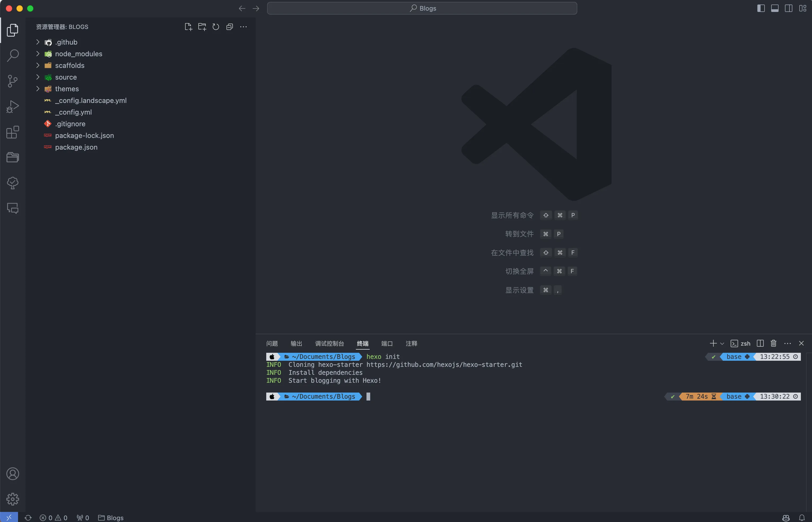This screenshot has width=812, height=522.
Task: Click the terminal scrollbar
Action: [809, 432]
